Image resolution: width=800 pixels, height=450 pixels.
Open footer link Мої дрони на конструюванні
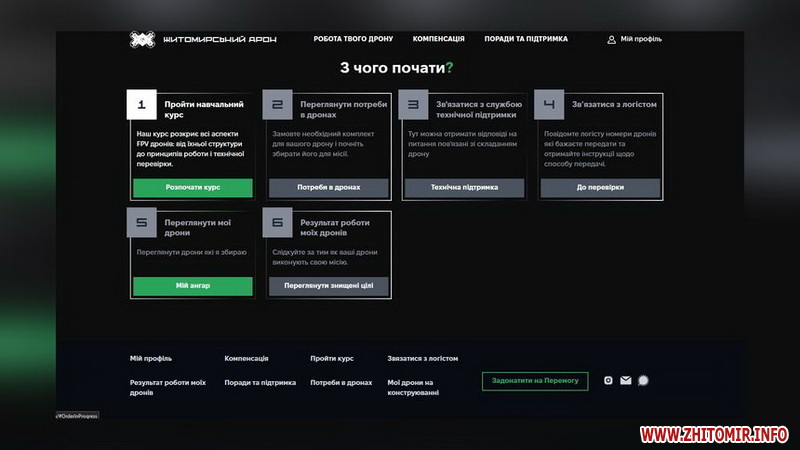[x=412, y=387]
